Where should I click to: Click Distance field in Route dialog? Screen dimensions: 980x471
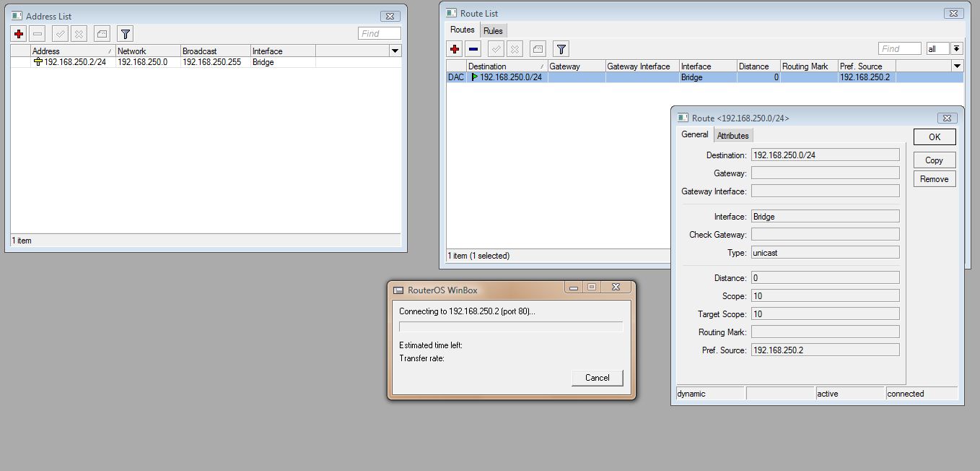(x=826, y=277)
